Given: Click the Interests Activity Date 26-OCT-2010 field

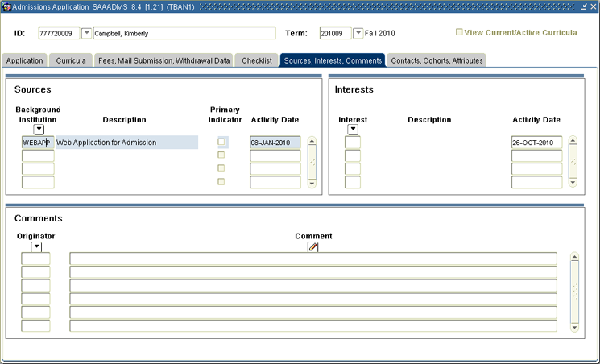Looking at the screenshot, I should pos(536,143).
